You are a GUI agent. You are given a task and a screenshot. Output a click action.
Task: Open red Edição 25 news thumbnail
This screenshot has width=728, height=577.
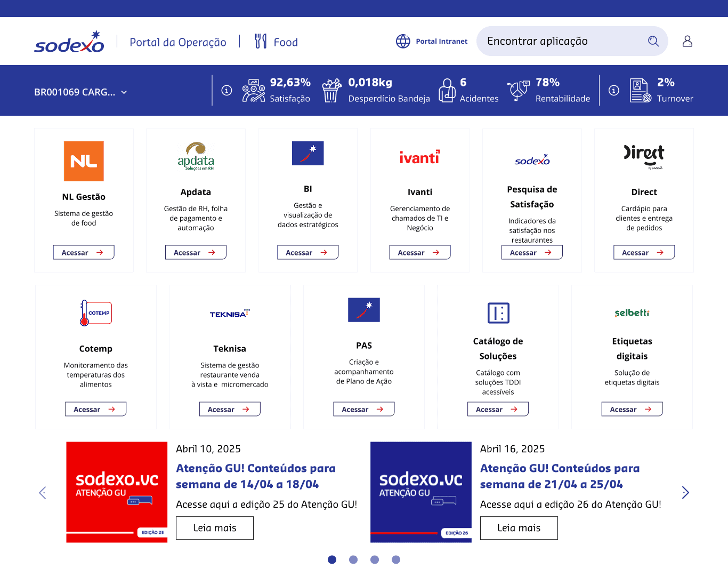coord(117,492)
